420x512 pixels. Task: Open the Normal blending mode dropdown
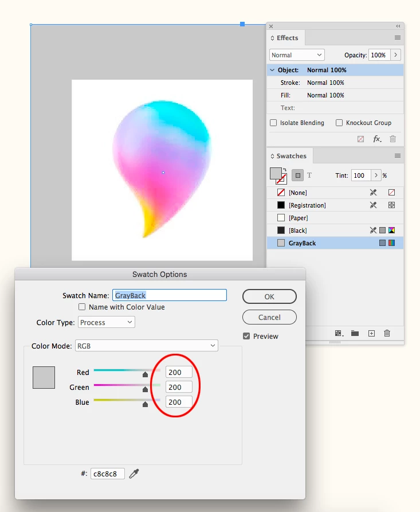[x=297, y=55]
